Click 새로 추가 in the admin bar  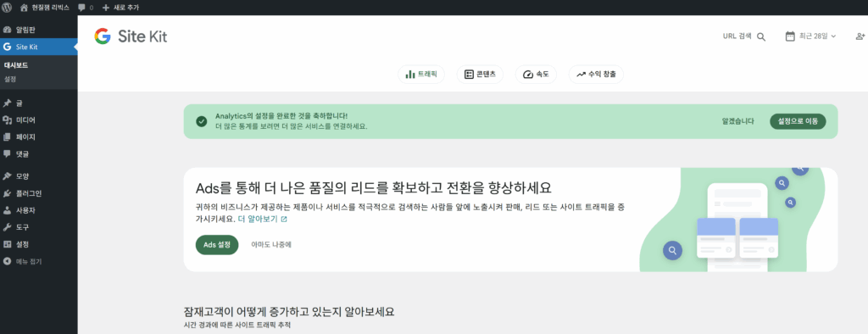126,8
